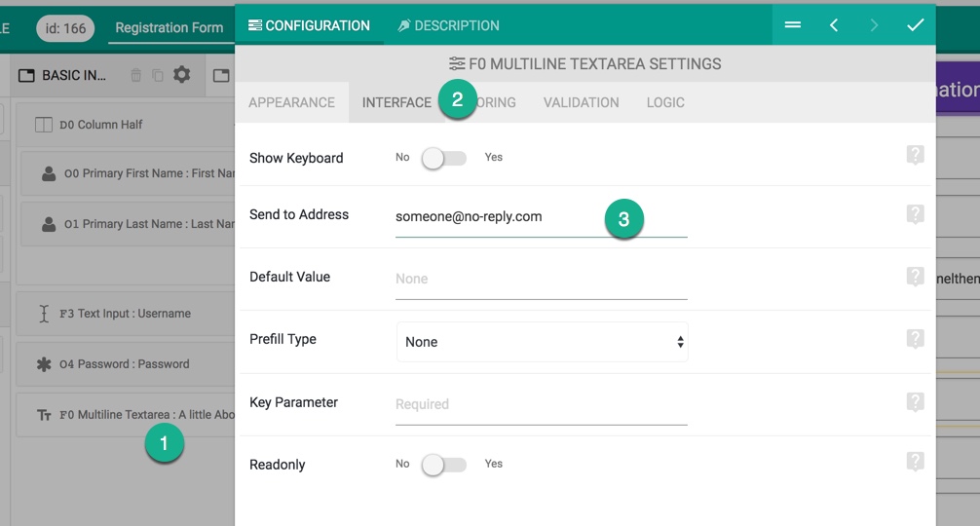Select the Registration Form tab
This screenshot has width=980, height=526.
click(x=170, y=28)
